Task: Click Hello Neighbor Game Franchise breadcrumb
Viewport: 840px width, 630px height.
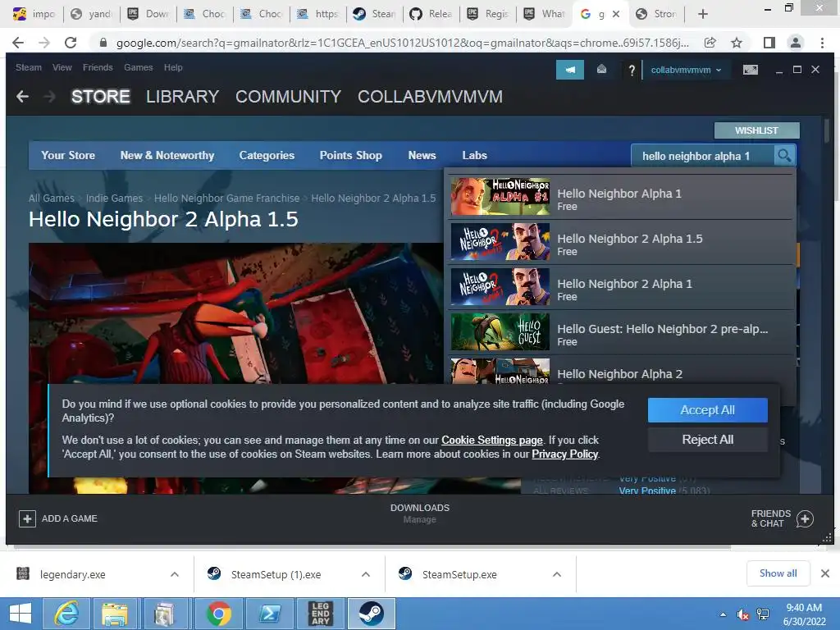Action: click(226, 199)
